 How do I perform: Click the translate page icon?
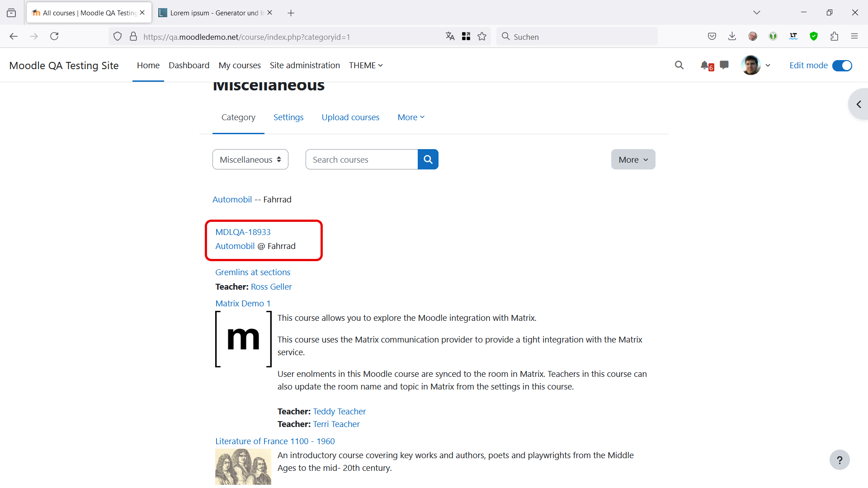[x=450, y=37]
